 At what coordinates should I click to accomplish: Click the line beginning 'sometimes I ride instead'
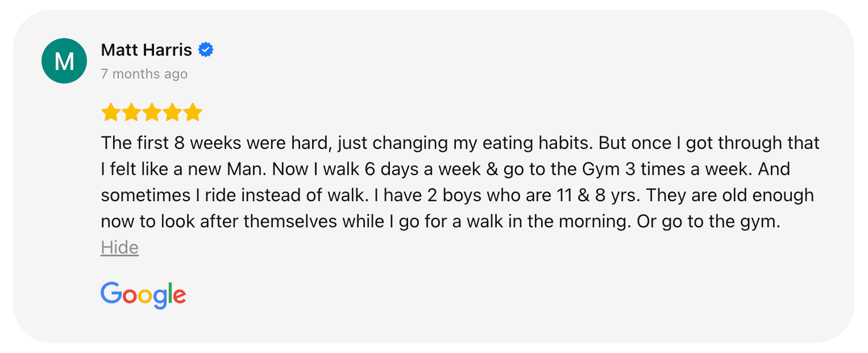458,196
